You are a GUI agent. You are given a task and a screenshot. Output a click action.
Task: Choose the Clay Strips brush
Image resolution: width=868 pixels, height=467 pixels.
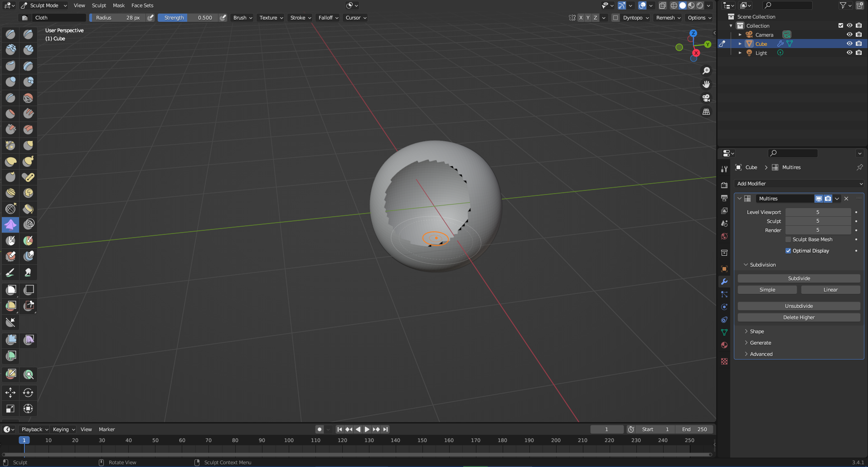(x=28, y=50)
